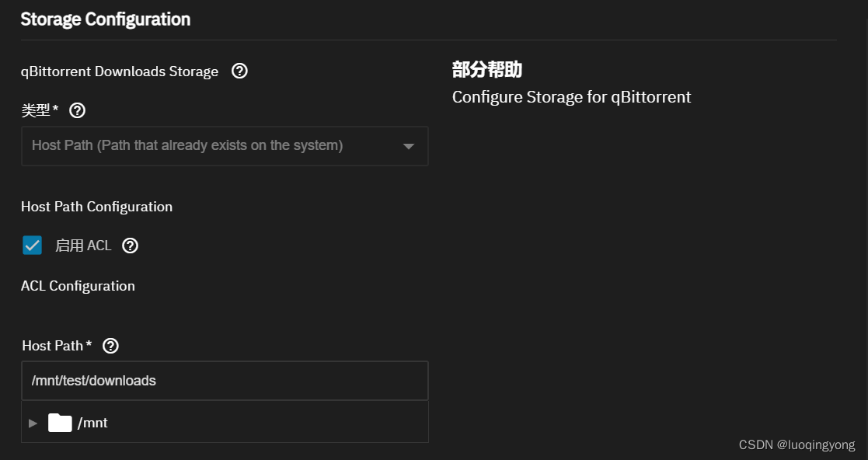Screen dimensions: 868x460
Task: Select the /mnt tree entry label
Action: point(92,423)
